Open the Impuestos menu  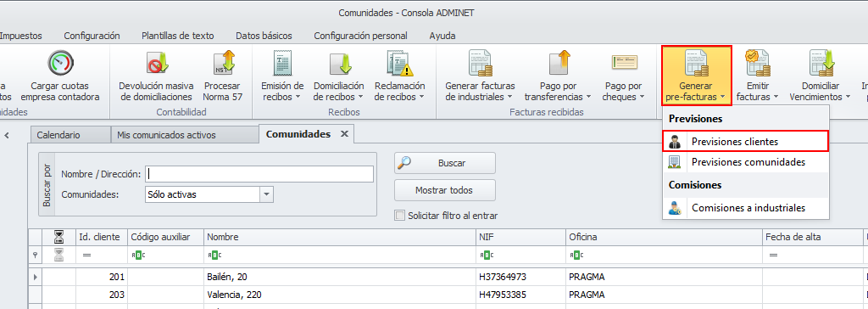point(20,36)
